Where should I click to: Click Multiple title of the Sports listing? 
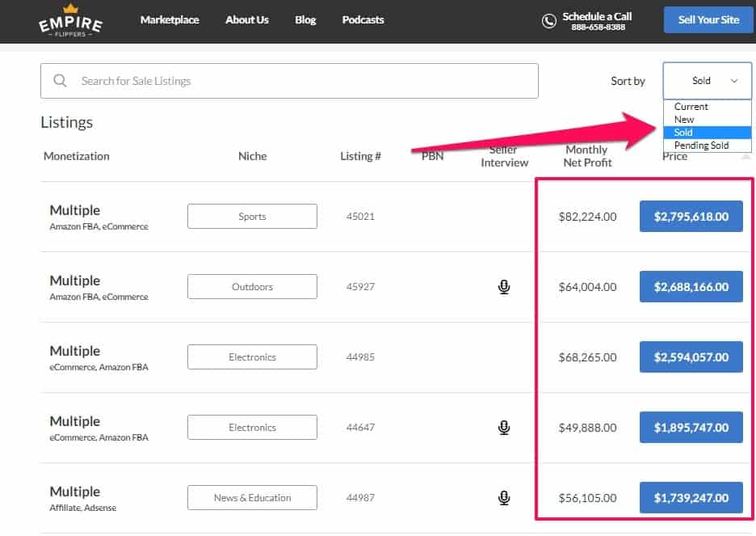click(75, 210)
